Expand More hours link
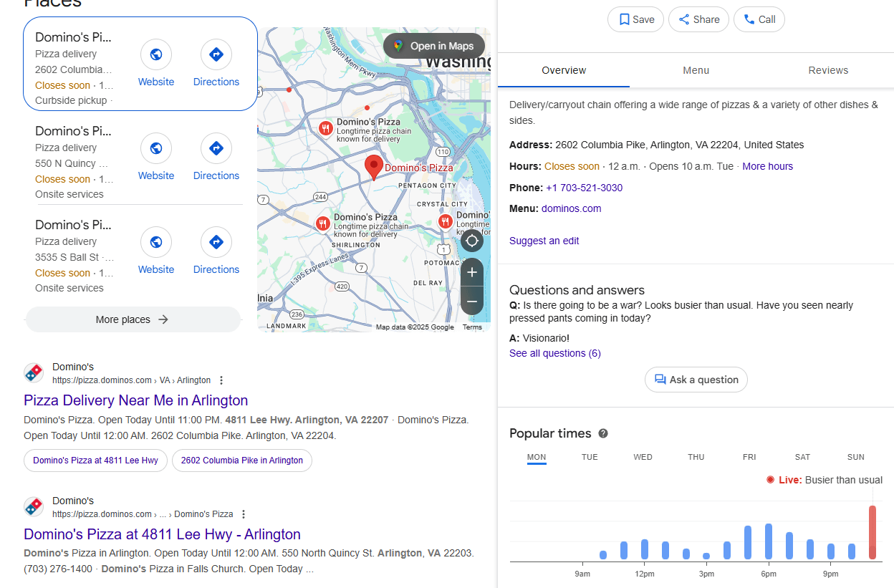The width and height of the screenshot is (894, 588). coord(767,166)
